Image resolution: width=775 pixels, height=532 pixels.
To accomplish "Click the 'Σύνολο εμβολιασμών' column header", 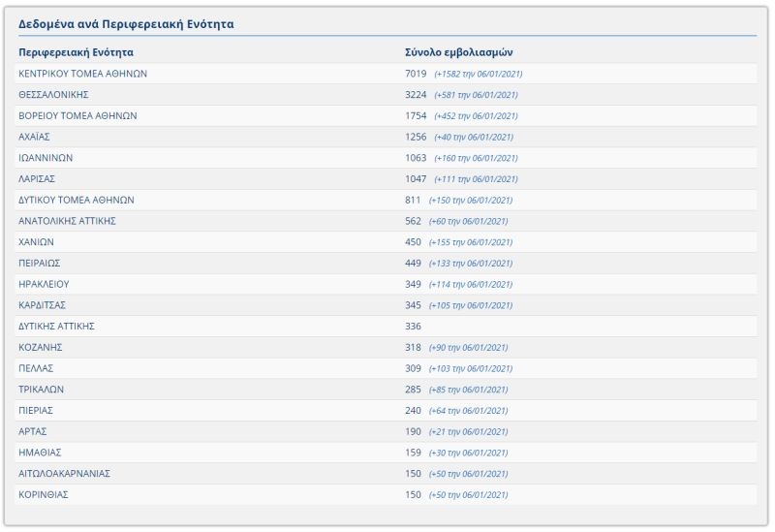I will pos(458,52).
